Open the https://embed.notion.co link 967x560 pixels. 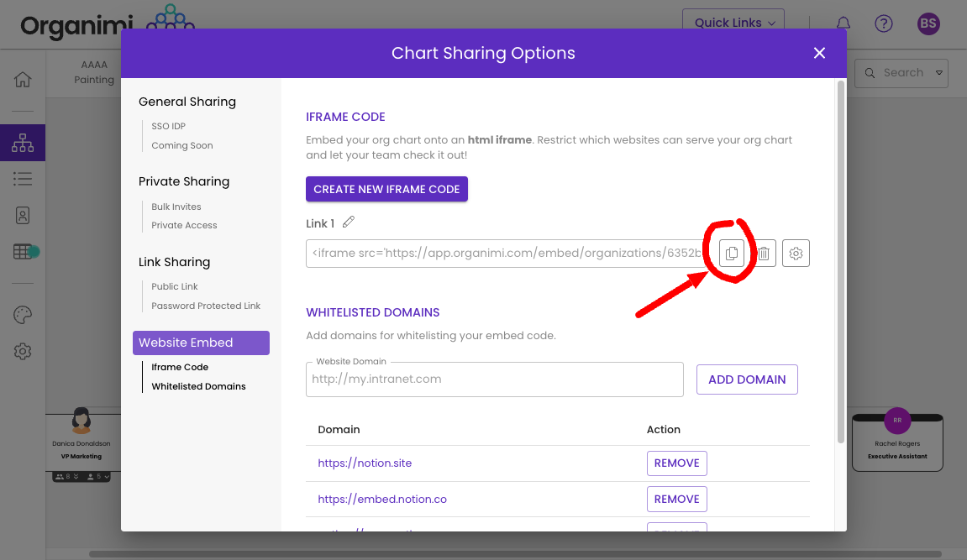382,499
